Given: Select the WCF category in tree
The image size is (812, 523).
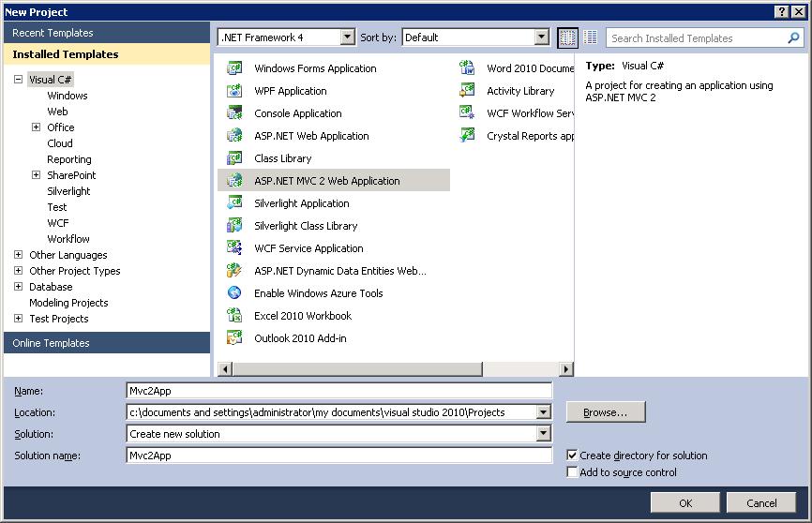Looking at the screenshot, I should click(x=58, y=223).
